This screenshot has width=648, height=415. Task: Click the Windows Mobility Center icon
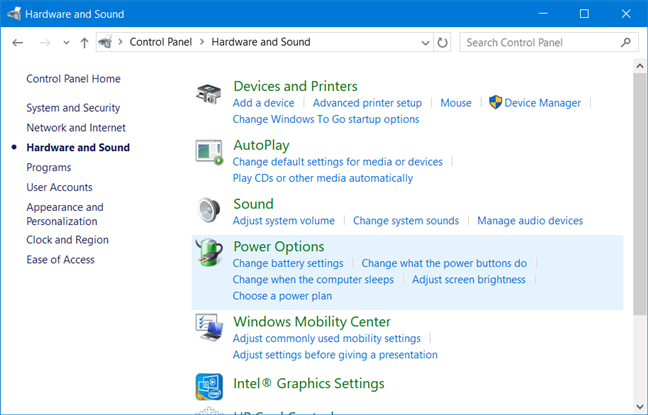pyautogui.click(x=209, y=327)
